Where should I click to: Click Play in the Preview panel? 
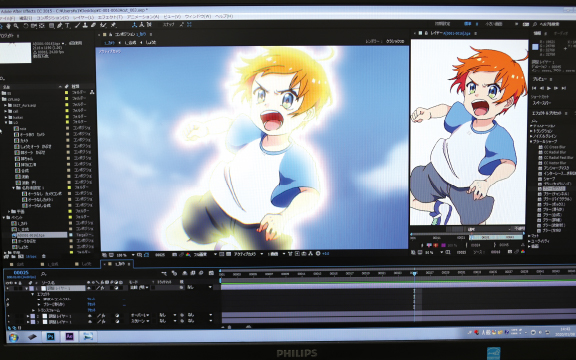coord(549,88)
